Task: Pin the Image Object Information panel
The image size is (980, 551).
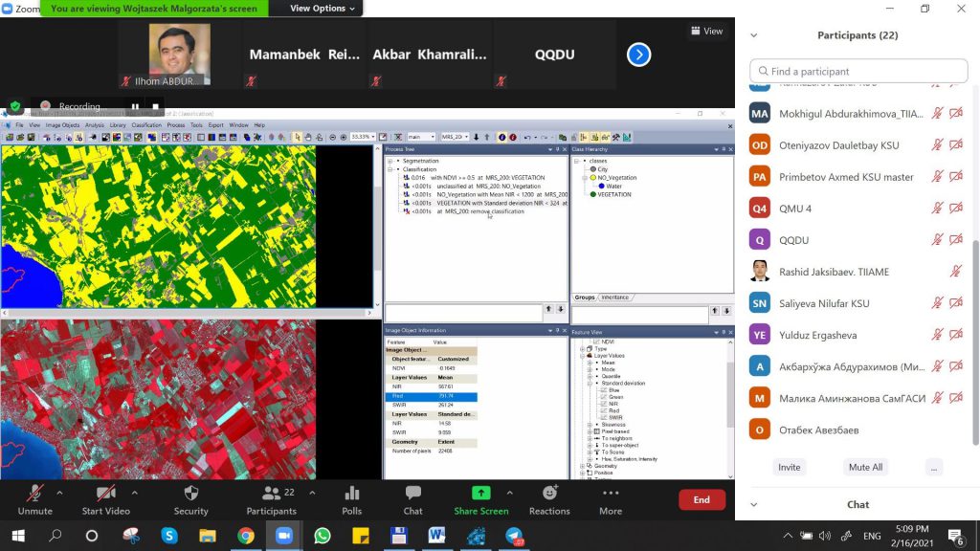Action: pos(558,330)
